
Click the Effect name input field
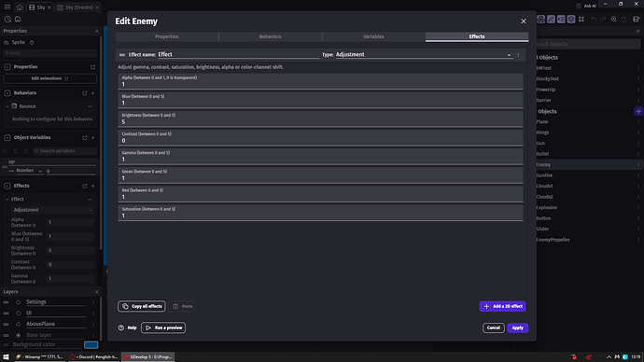[x=239, y=55]
